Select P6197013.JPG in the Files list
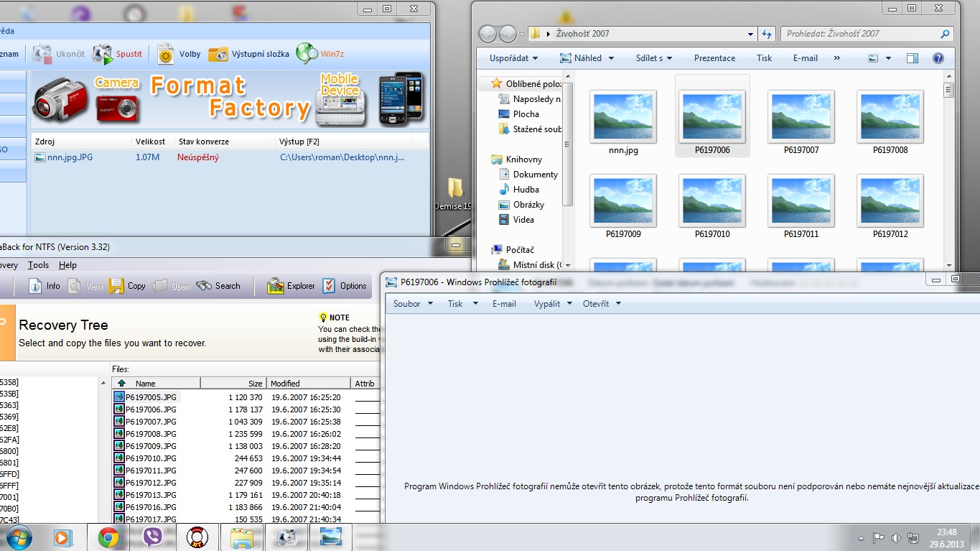 151,495
